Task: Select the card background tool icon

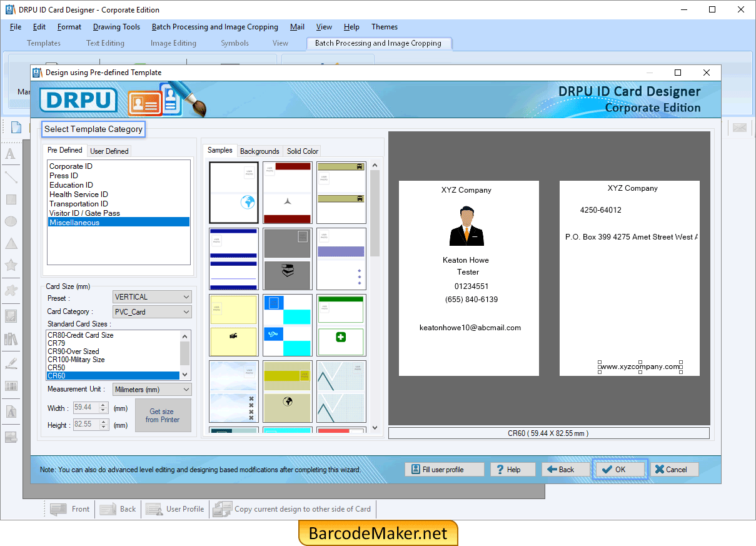Action: pyautogui.click(x=11, y=437)
